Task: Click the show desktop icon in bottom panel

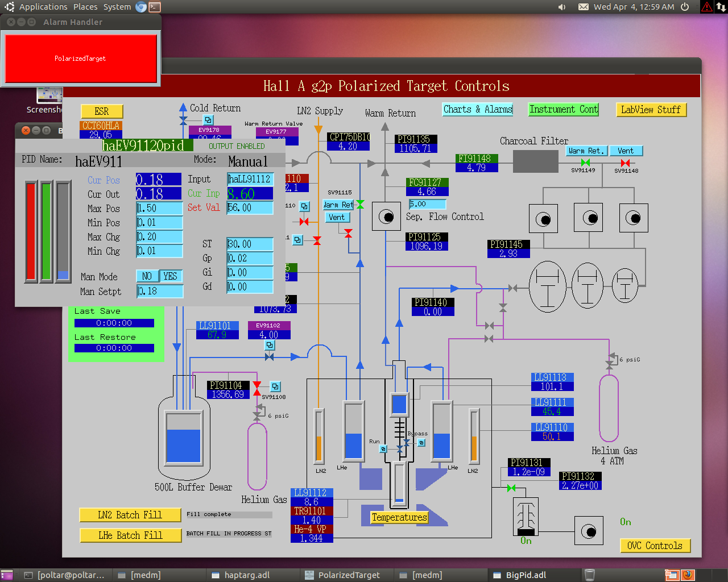Action: 7,575
